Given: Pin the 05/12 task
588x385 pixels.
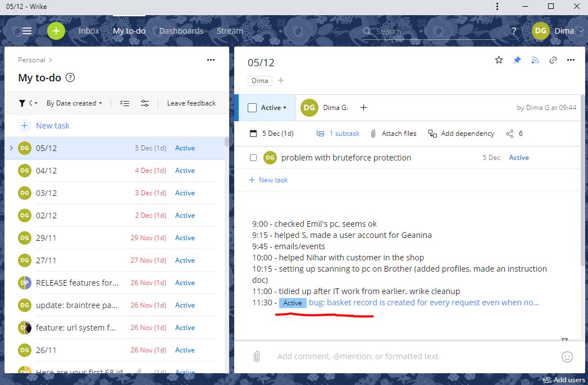Looking at the screenshot, I should [x=517, y=60].
